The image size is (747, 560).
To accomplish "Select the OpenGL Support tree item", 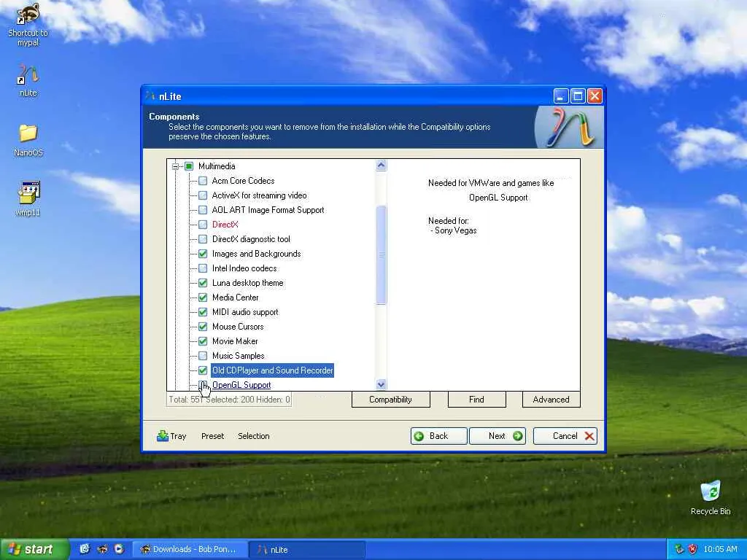I will [x=241, y=385].
